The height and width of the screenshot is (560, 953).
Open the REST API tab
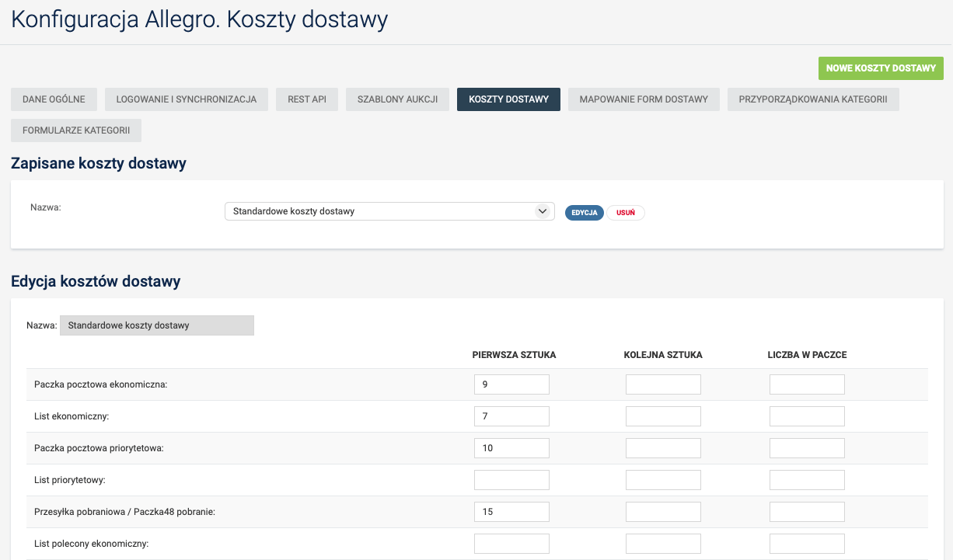[x=307, y=99]
